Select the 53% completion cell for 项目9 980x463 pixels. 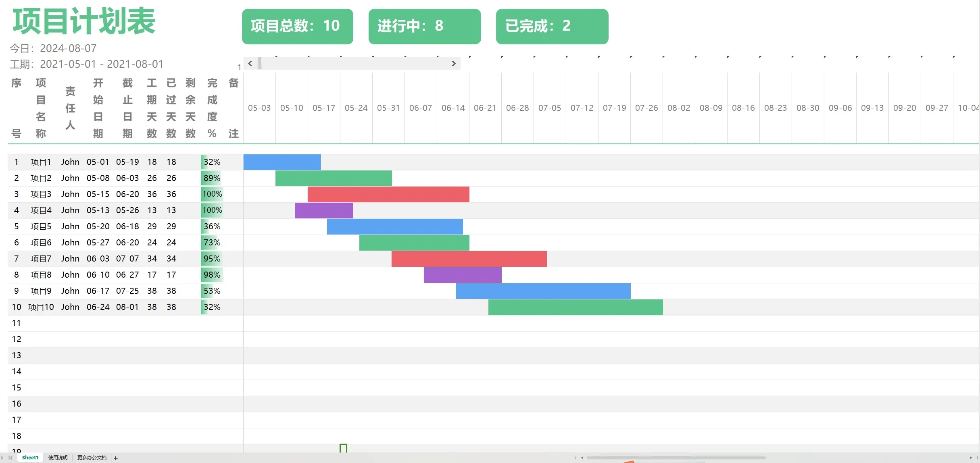pos(212,291)
